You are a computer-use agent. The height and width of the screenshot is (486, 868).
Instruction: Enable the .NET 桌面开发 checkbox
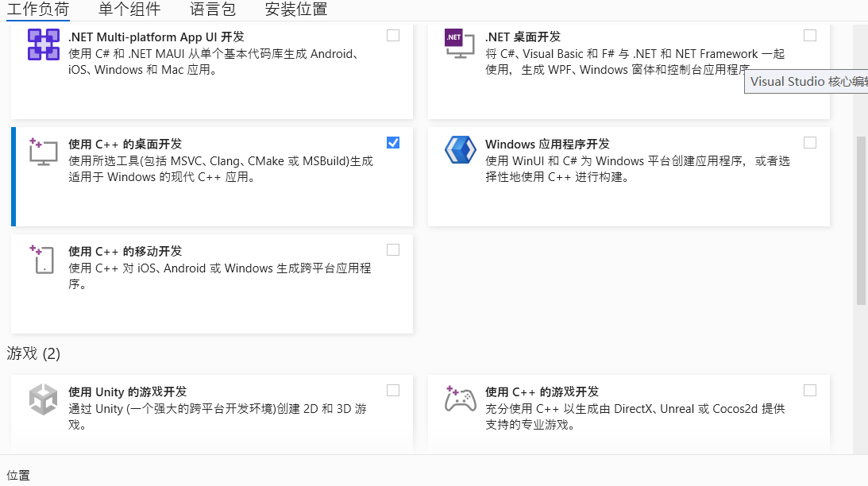pyautogui.click(x=810, y=36)
